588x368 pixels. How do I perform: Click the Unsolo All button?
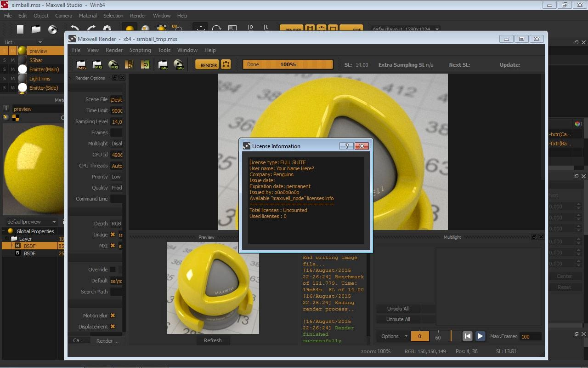click(x=398, y=309)
